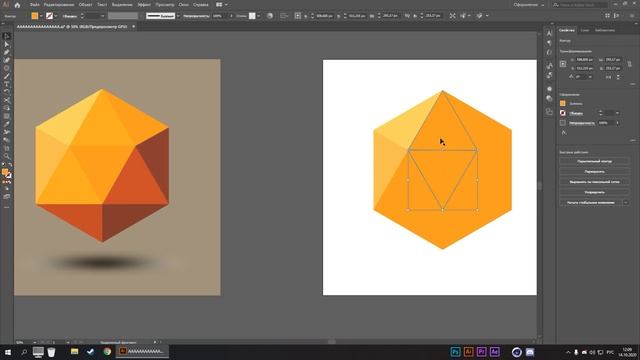Image resolution: width=640 pixels, height=360 pixels.
Task: Open the Paragraph panel icon in dock
Action: (549, 43)
